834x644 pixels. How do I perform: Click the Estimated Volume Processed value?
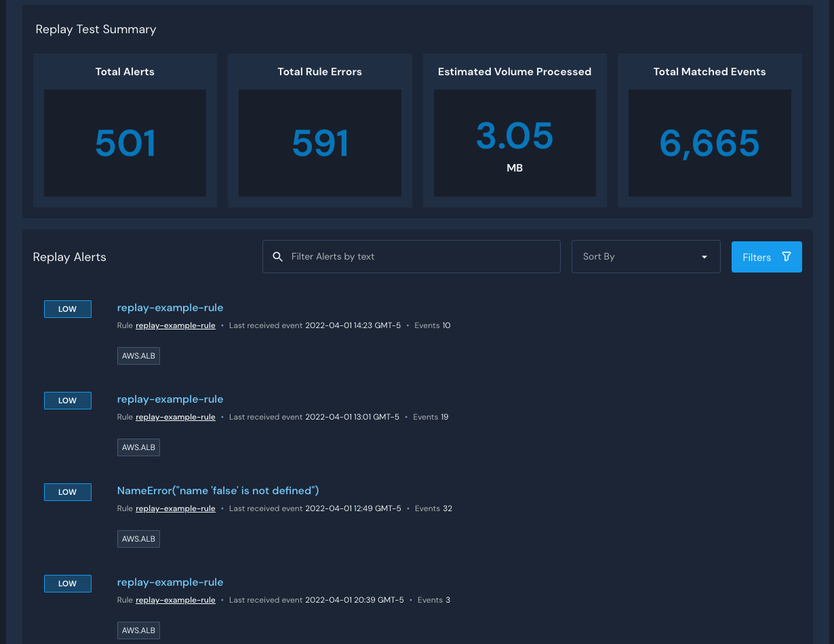click(x=515, y=135)
